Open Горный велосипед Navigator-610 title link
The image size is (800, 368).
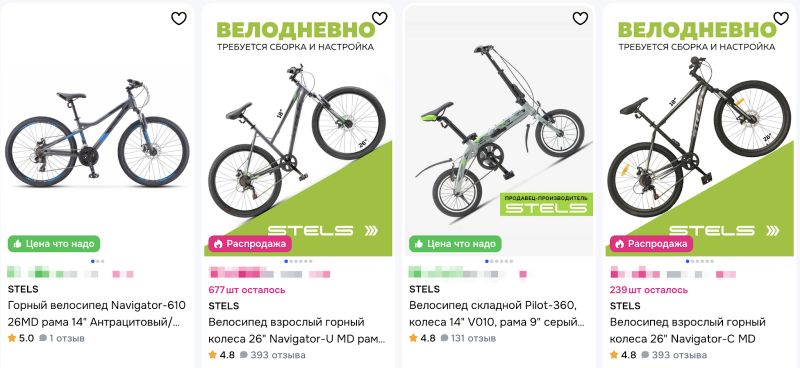[x=97, y=314]
